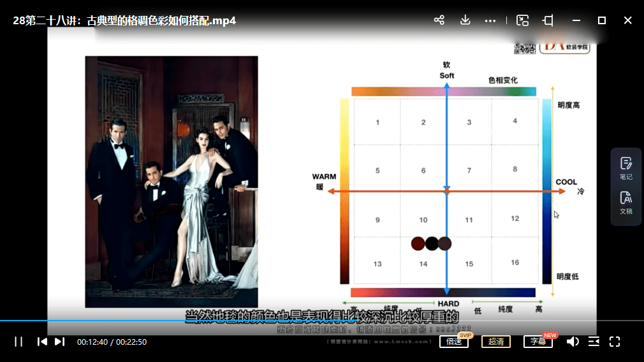Open the three-dot more options menu

[x=490, y=20]
